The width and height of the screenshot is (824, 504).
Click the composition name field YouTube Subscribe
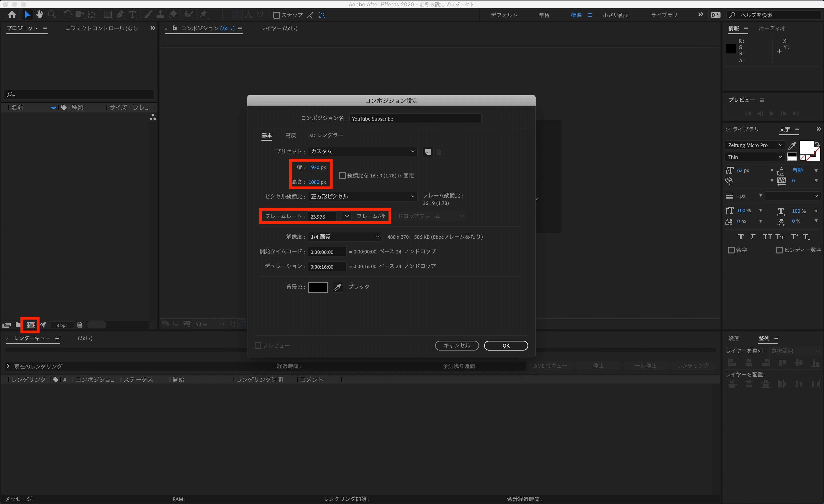coord(415,118)
